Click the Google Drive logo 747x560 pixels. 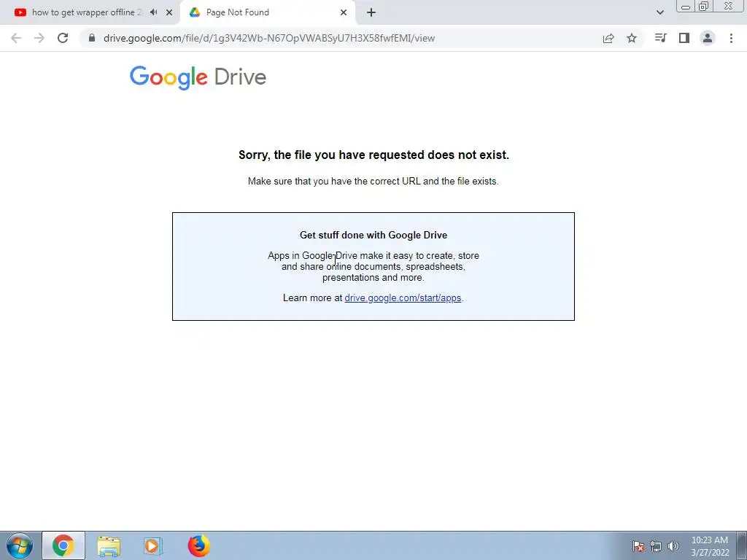click(x=198, y=77)
